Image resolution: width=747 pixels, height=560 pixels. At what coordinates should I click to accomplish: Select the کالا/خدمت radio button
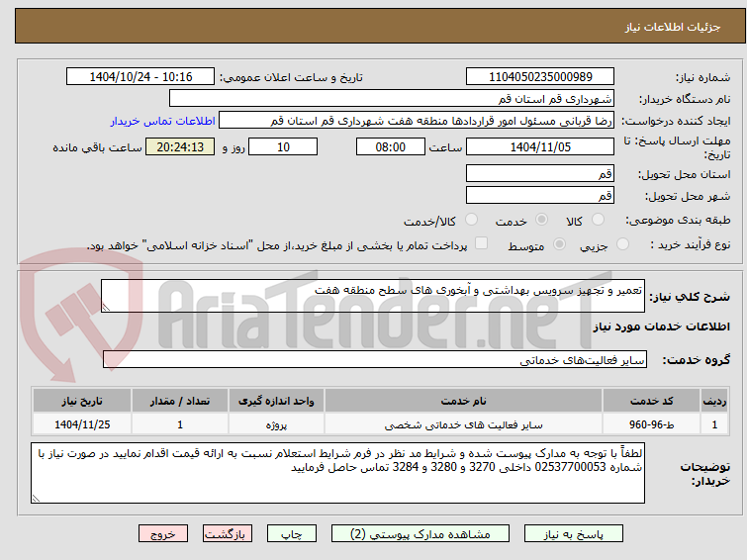point(471,220)
